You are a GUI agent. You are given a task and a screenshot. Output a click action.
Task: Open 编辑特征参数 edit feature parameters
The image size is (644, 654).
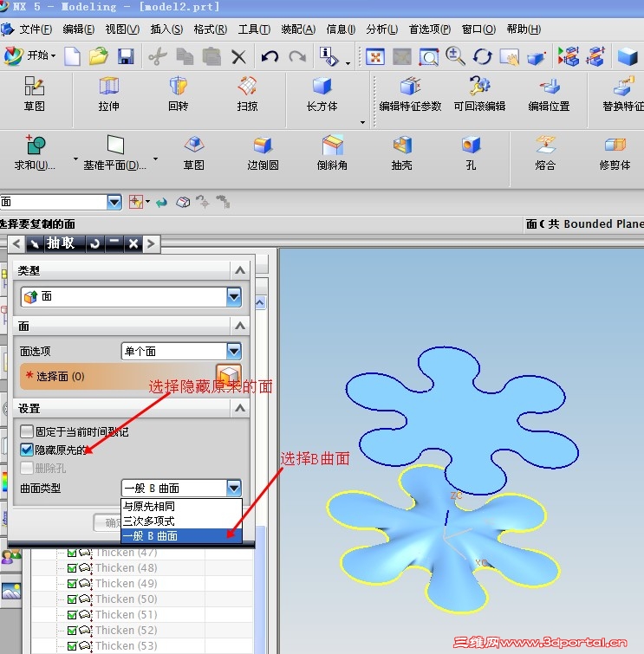[410, 94]
